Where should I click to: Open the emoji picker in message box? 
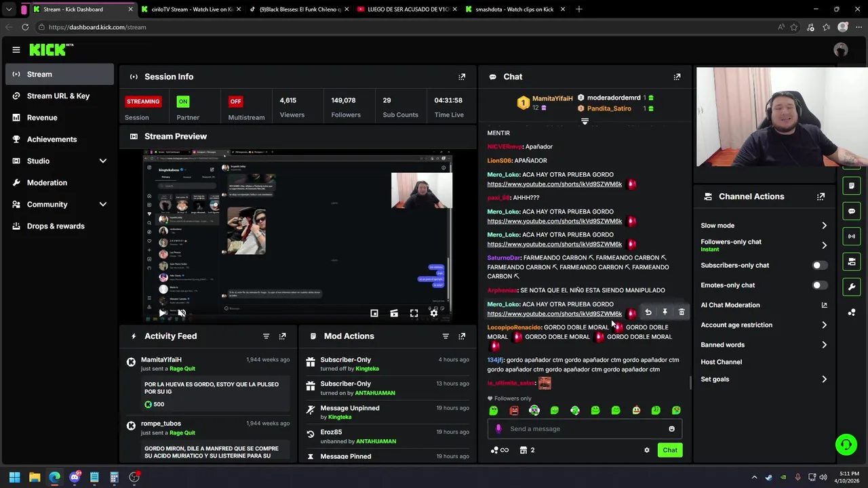click(671, 429)
